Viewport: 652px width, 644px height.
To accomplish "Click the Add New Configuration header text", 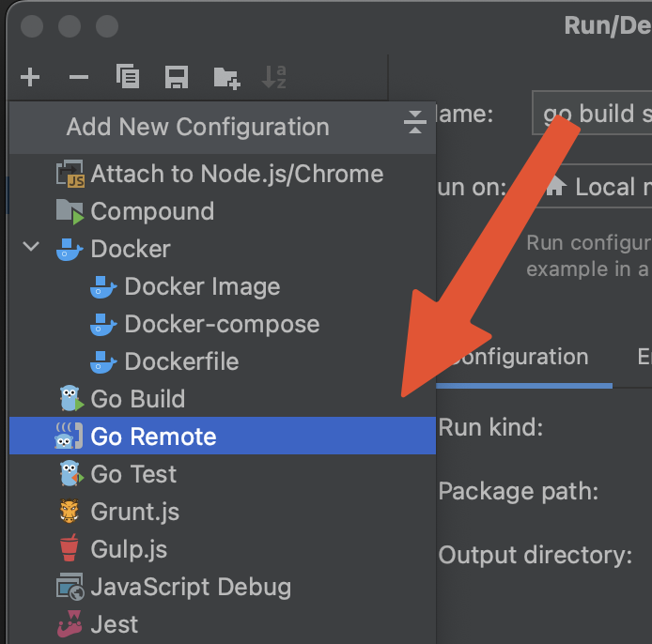I will click(x=198, y=127).
